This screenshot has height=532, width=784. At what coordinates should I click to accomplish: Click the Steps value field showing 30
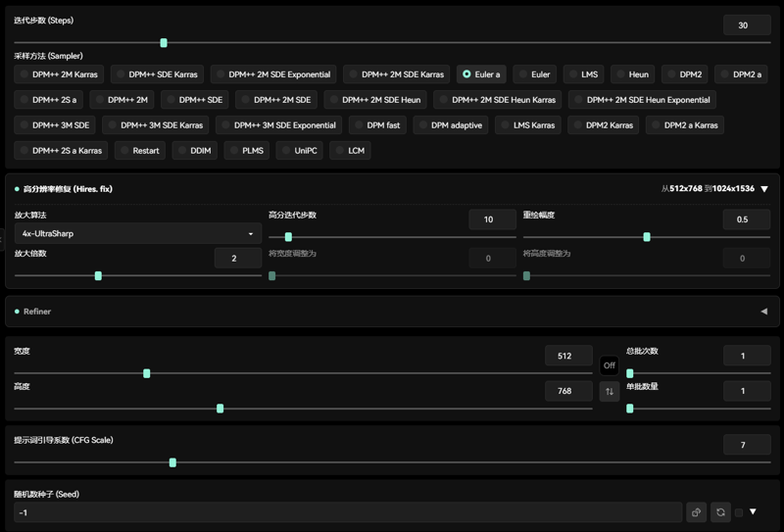tap(747, 25)
